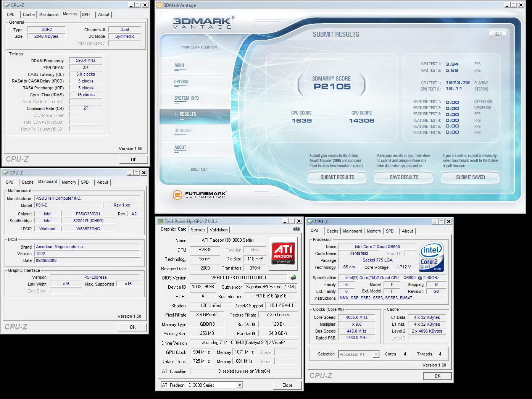This screenshot has width=532, height=399.
Task: Click the FSB:DRAM ratio value 3:4
Action: 85,67
